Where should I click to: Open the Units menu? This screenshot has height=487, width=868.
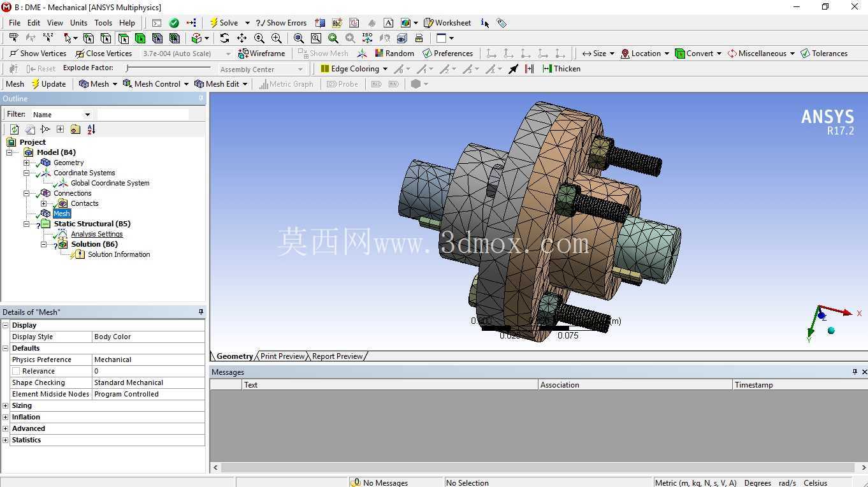click(78, 23)
